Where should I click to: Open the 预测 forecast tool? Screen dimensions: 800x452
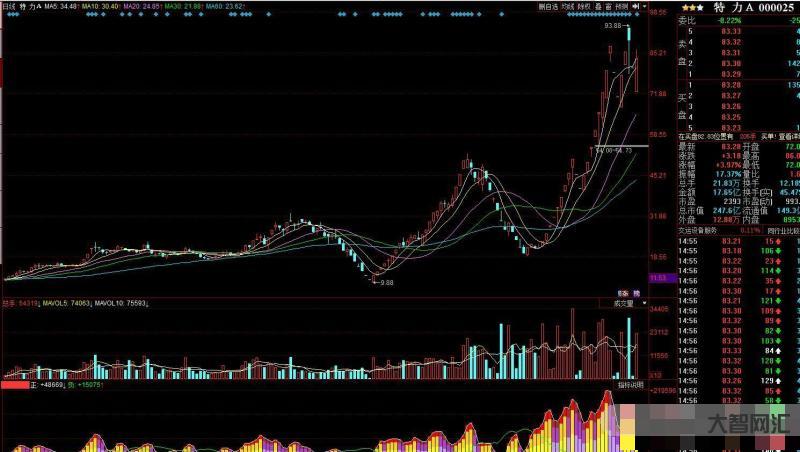[x=621, y=5]
